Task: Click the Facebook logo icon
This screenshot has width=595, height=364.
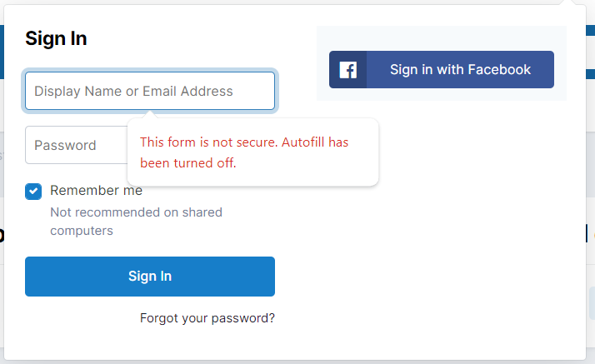Action: [348, 70]
